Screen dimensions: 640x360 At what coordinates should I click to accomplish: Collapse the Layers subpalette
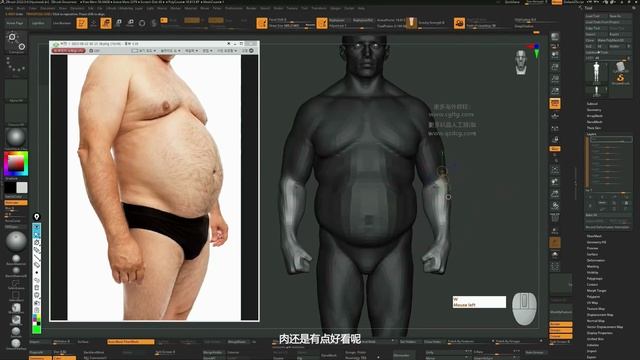point(591,134)
